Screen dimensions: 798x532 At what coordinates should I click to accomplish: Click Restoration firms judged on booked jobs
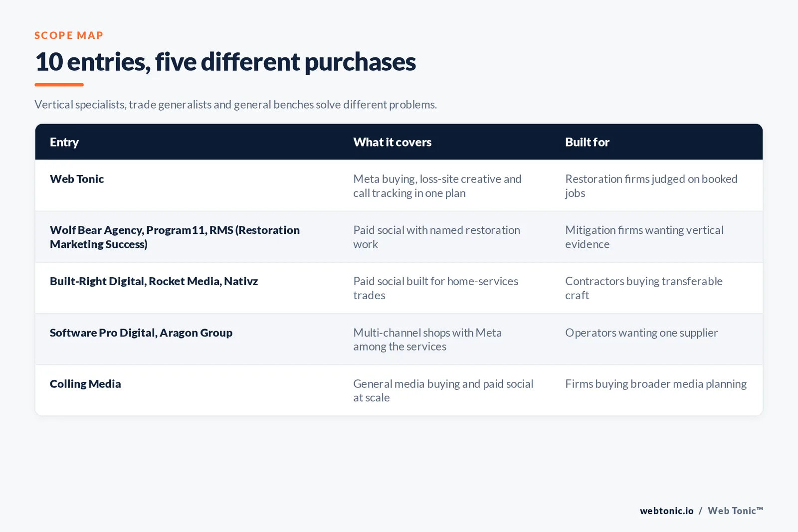pos(651,186)
